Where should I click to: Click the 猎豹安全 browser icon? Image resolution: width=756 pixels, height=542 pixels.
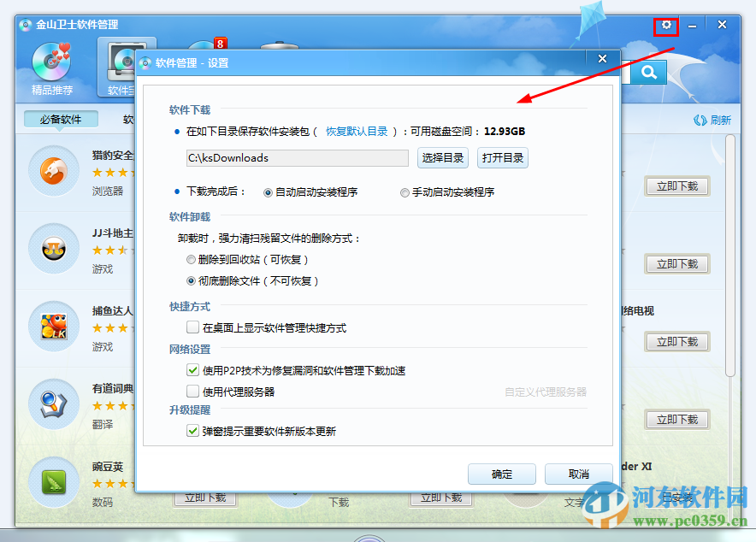(54, 171)
